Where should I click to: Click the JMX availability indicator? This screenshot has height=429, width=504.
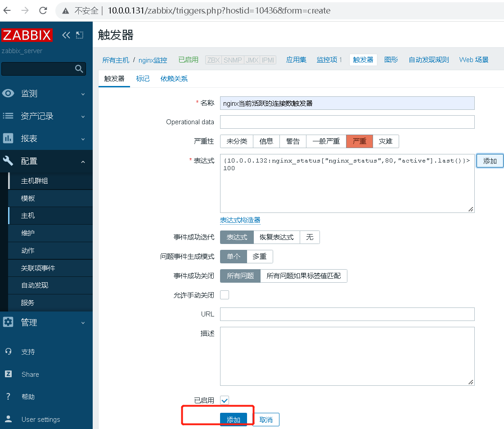coord(252,60)
